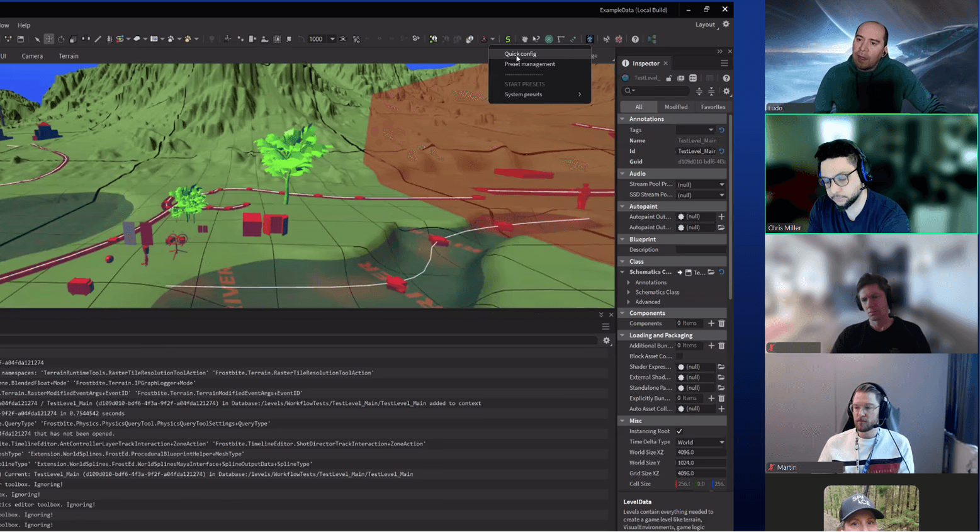Viewport: 980px width, 532px height.
Task: Select the move/translate tool in toolbar
Action: click(x=49, y=39)
